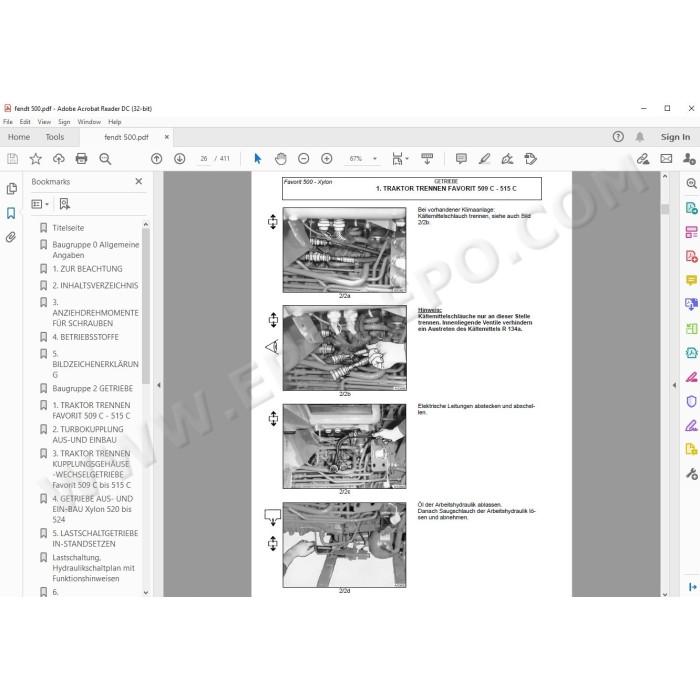
Task: Open the Titelseite bookmark
Action: [x=68, y=228]
